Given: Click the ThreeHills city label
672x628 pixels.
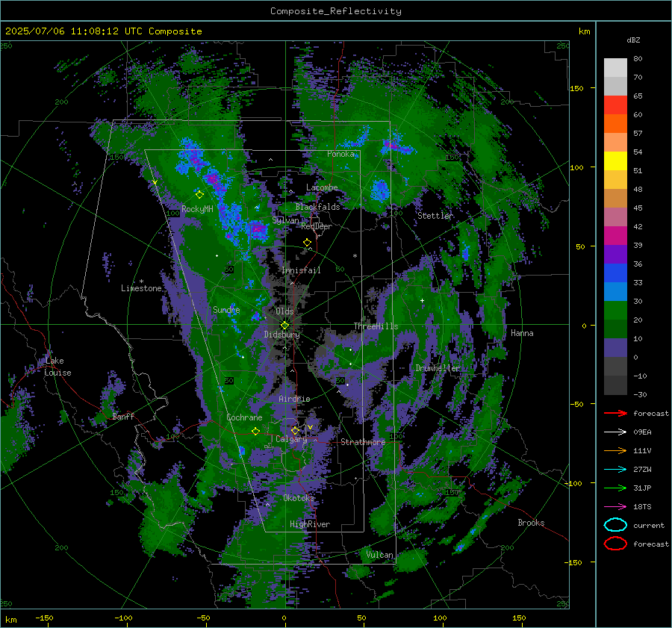Looking at the screenshot, I should point(376,326).
